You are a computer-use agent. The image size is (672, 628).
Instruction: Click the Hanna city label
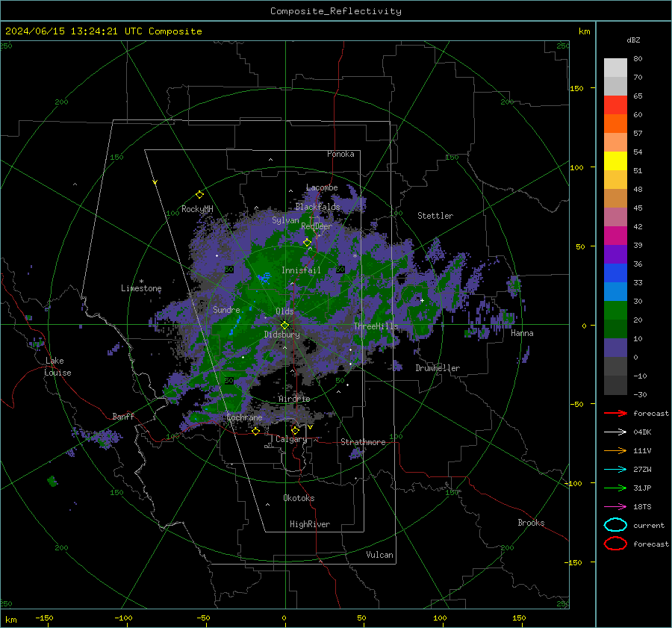[x=522, y=333]
